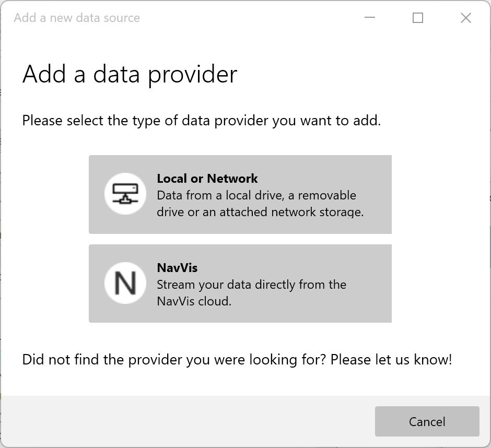Click the NavVis 'N' logo icon
Screen dimensions: 491x448
(125, 283)
